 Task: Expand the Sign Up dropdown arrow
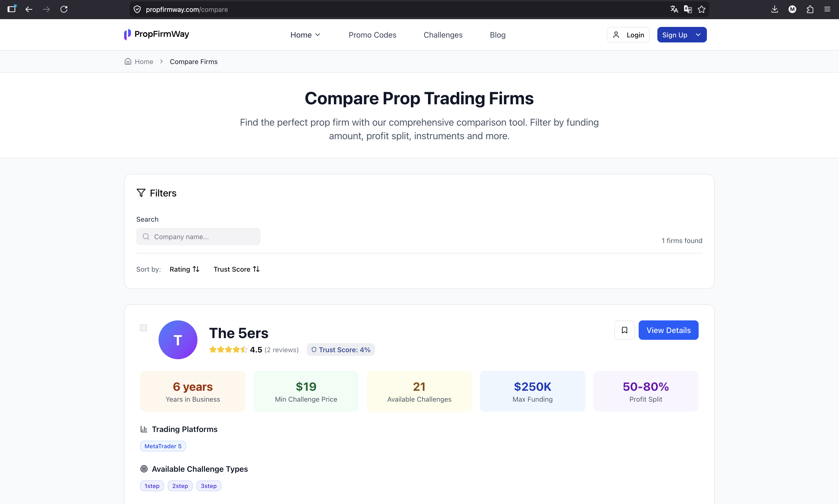click(x=698, y=35)
